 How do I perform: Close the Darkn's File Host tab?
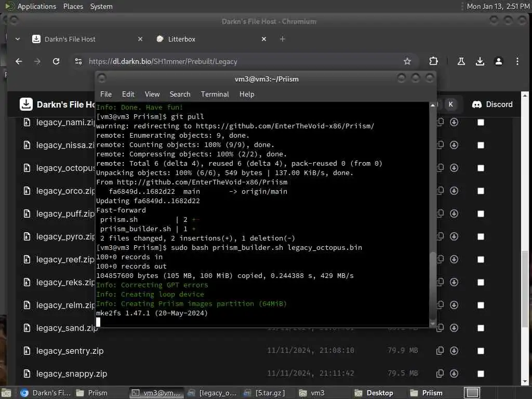point(140,39)
